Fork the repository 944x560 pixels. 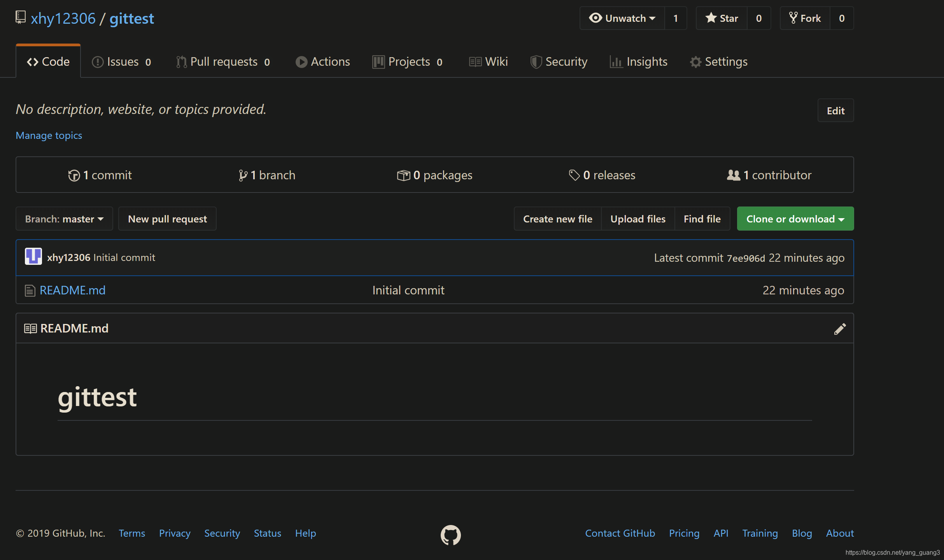coord(805,18)
